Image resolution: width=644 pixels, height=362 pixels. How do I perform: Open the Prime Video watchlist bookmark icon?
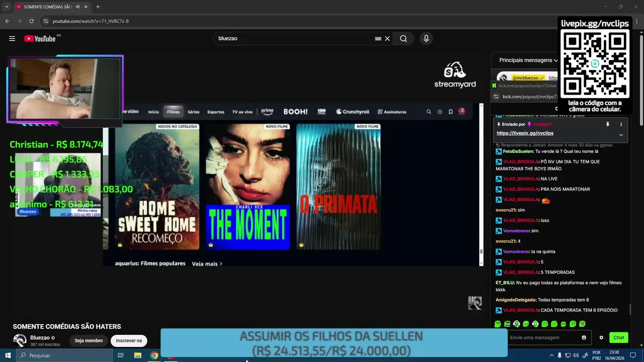pyautogui.click(x=451, y=112)
